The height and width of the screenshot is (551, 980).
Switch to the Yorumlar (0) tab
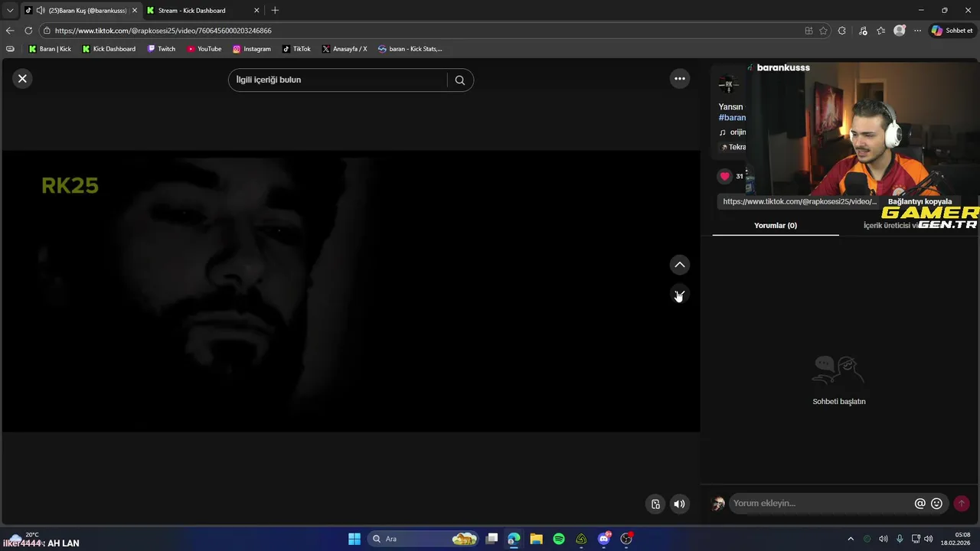[x=776, y=225]
